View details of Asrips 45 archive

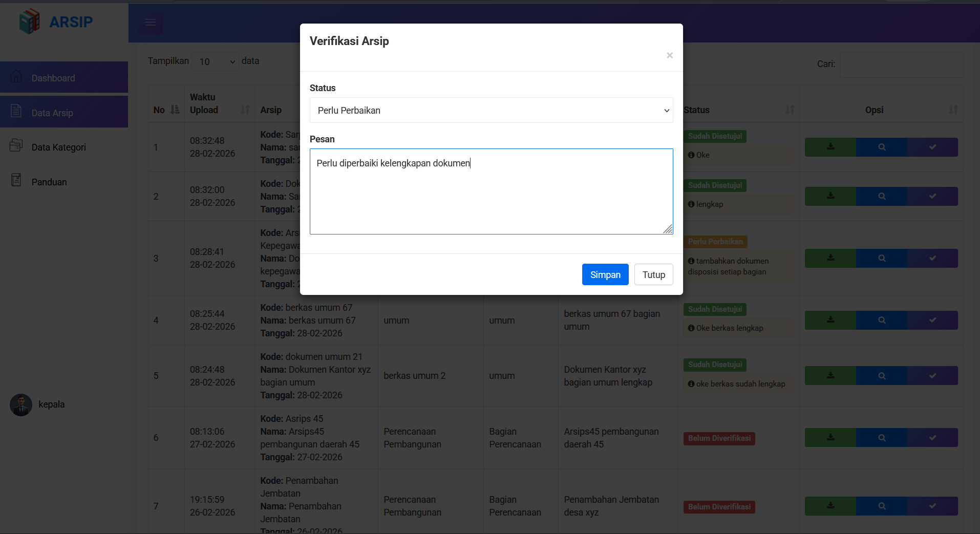(882, 437)
